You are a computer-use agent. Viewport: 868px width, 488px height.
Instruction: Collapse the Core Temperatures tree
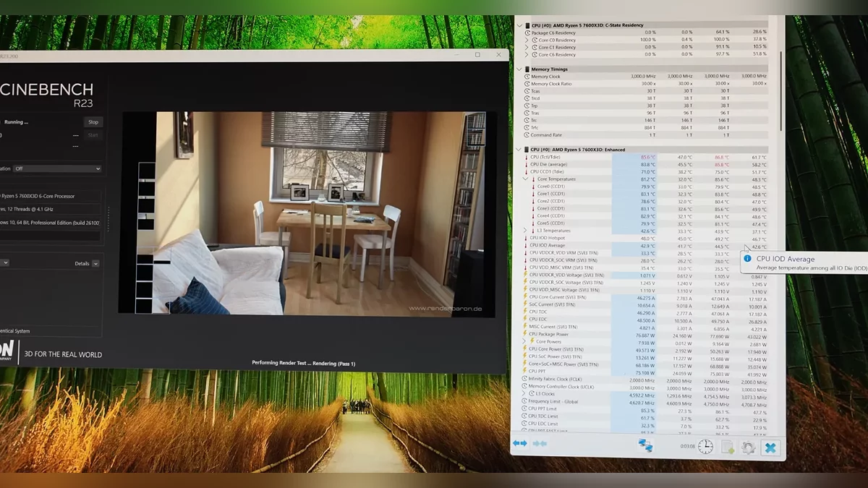click(526, 179)
